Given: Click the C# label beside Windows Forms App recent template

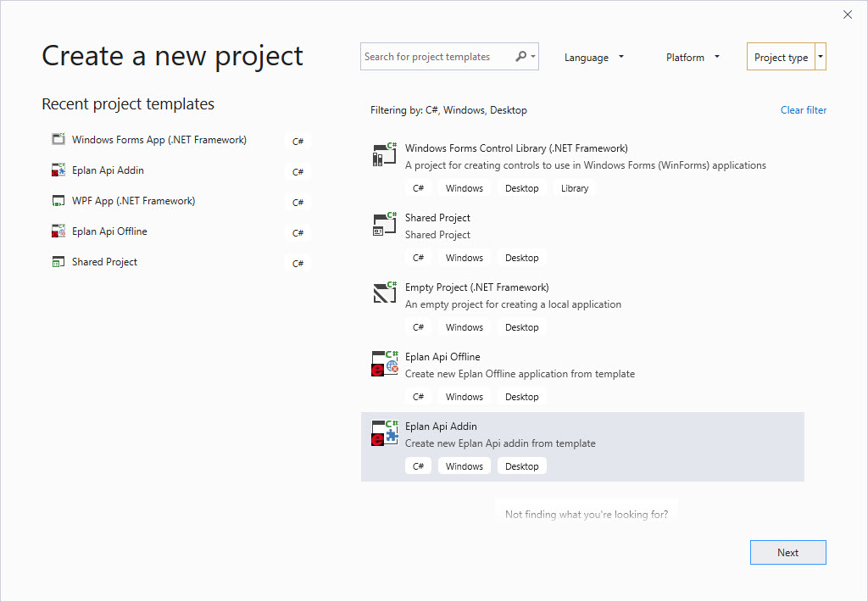Looking at the screenshot, I should [x=298, y=142].
